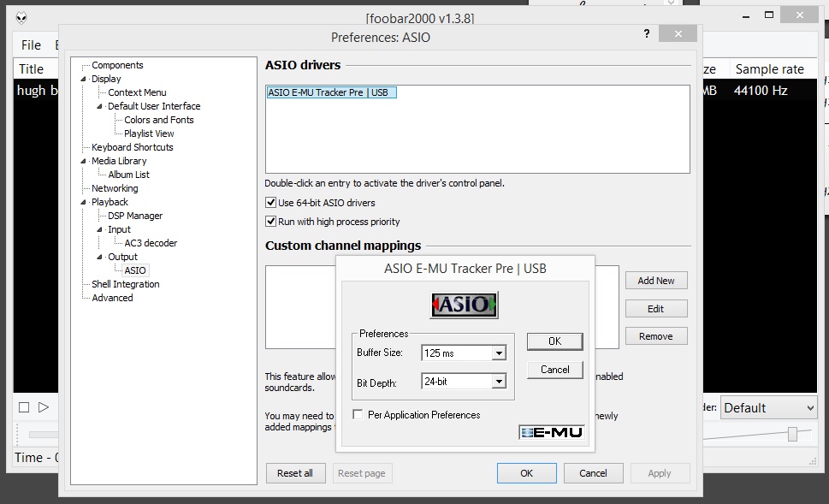
Task: Click OK in Preferences window
Action: point(527,473)
